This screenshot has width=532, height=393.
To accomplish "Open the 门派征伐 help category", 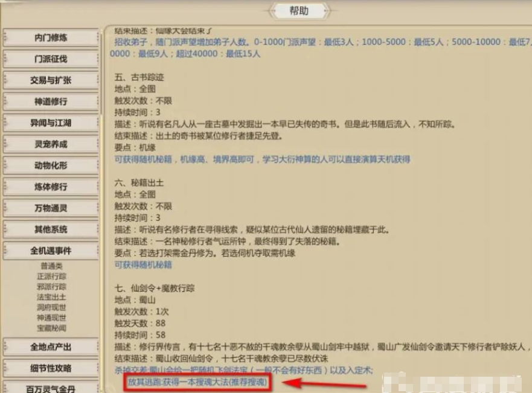I will coord(51,59).
